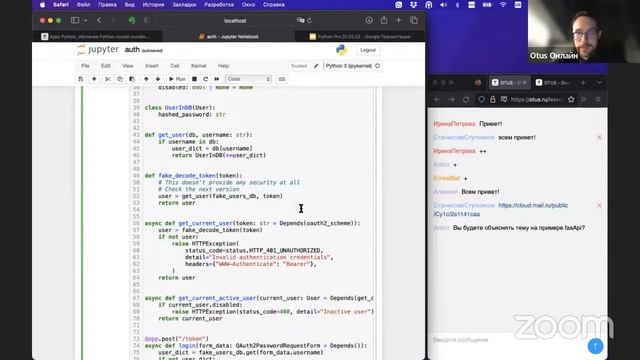Restart the kernel with the circular arrow icon
Image resolution: width=640 pixels, height=360 pixels.
[205, 79]
